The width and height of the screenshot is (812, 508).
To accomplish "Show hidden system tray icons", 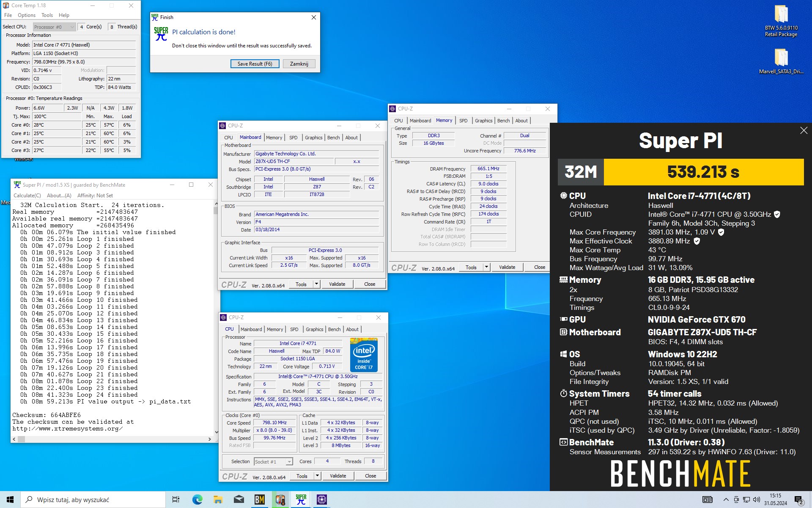I will point(726,500).
